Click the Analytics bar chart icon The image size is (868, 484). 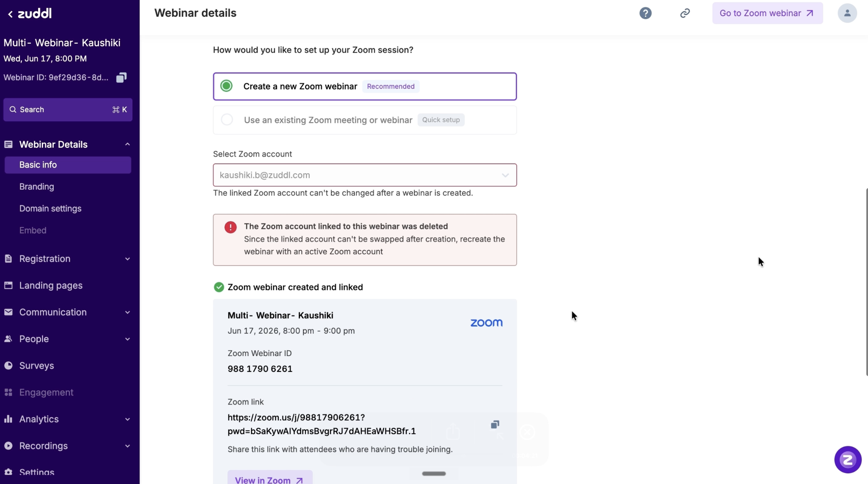[8, 419]
